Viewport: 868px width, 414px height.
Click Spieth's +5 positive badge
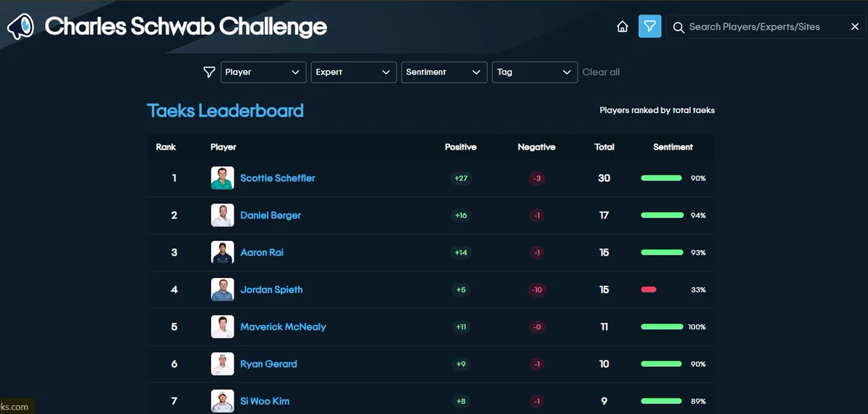(x=461, y=290)
